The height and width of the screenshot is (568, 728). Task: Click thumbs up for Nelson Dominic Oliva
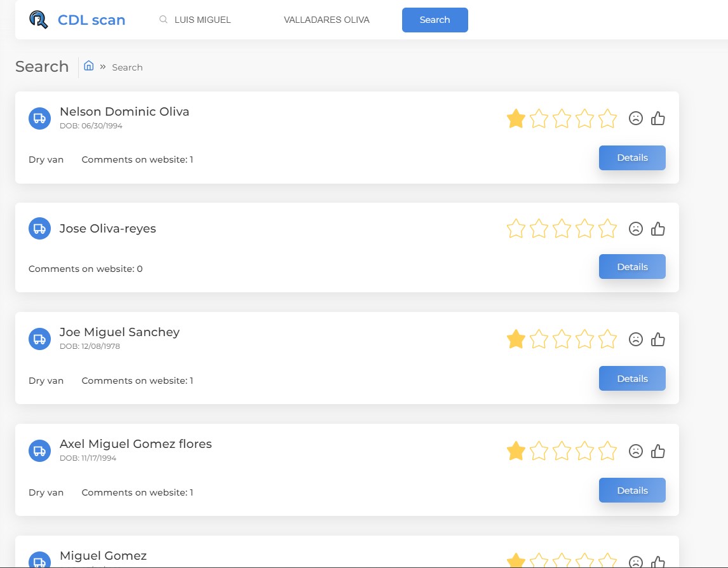[x=658, y=118]
